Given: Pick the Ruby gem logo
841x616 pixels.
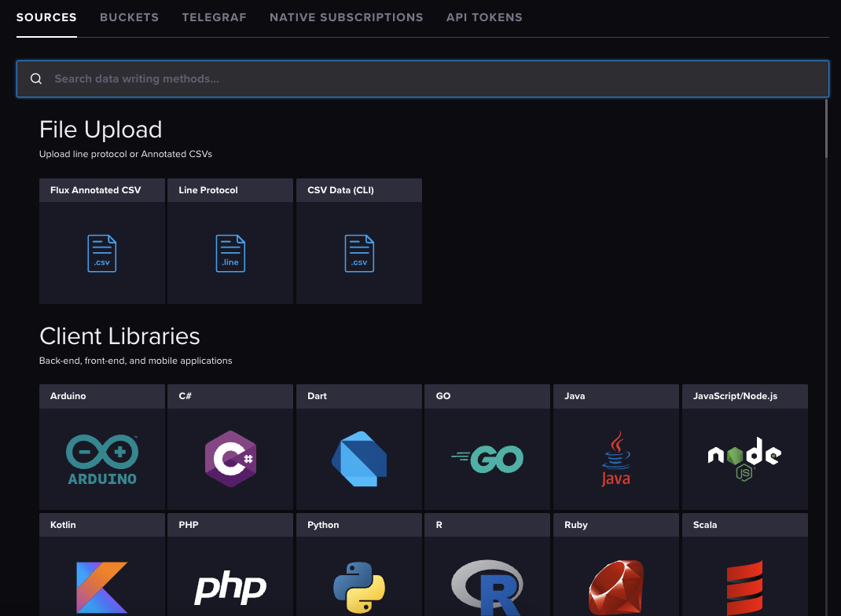Looking at the screenshot, I should (x=615, y=588).
